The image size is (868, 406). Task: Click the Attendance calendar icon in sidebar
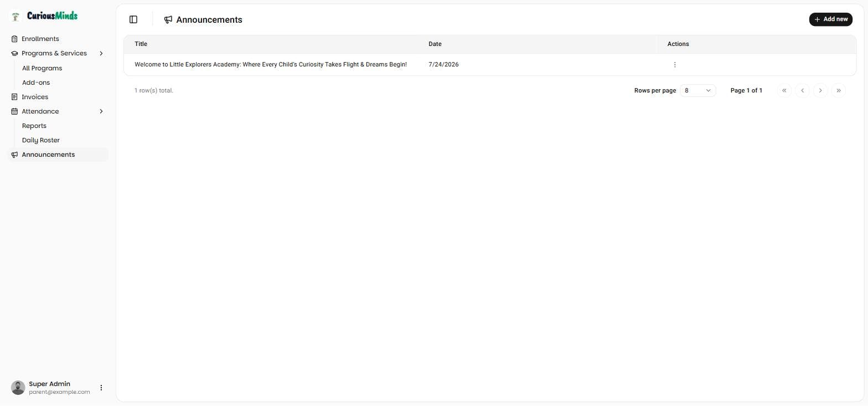click(14, 111)
